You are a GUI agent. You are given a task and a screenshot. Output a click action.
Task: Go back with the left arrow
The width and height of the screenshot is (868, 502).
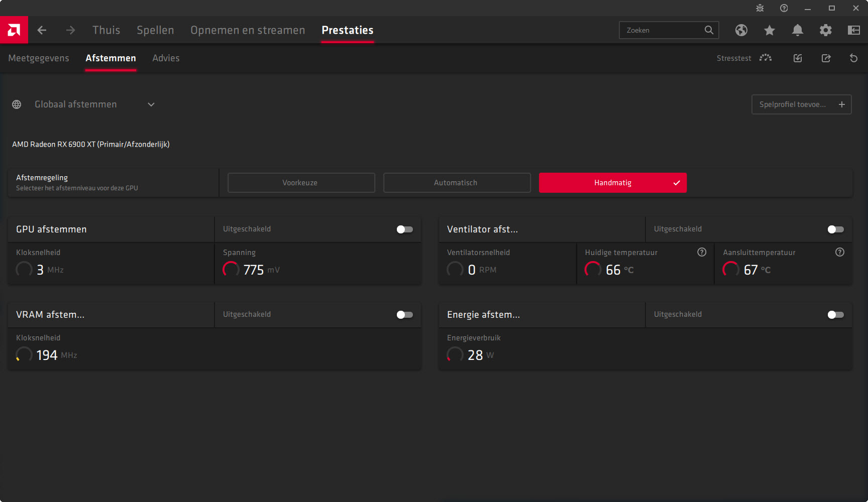click(x=42, y=30)
